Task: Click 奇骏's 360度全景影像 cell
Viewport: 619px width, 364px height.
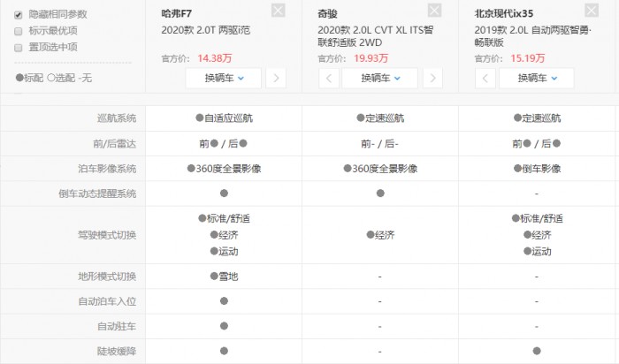Action: point(380,169)
